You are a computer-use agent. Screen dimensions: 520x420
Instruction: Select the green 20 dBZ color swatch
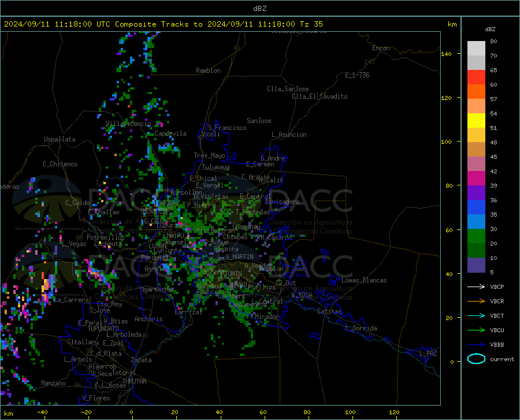tap(476, 236)
